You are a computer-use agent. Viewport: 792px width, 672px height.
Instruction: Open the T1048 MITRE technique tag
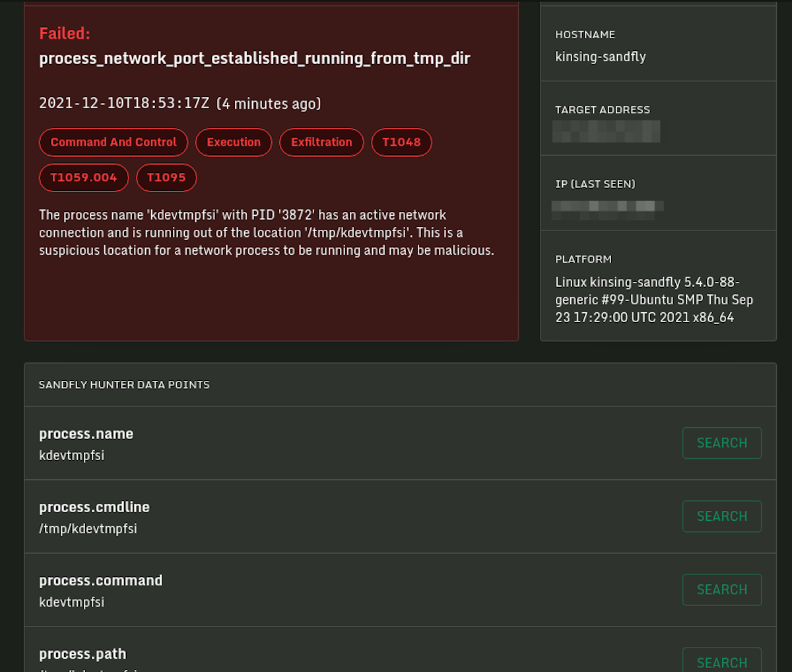click(401, 142)
